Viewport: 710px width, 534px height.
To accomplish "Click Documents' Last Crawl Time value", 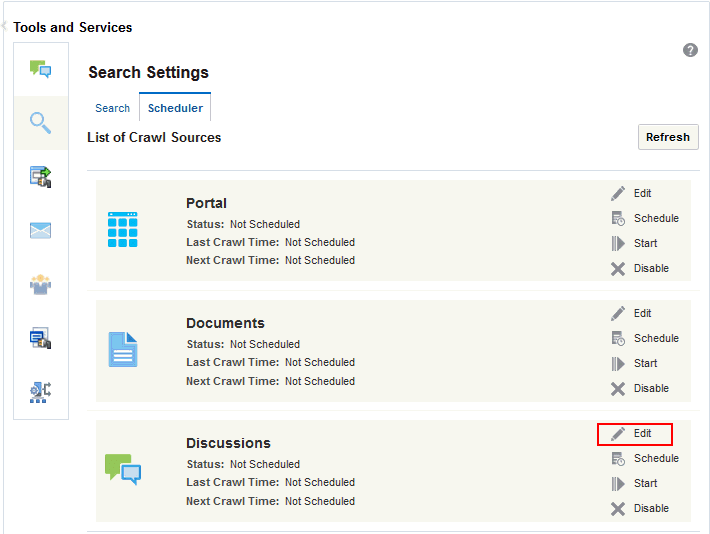I will (320, 362).
